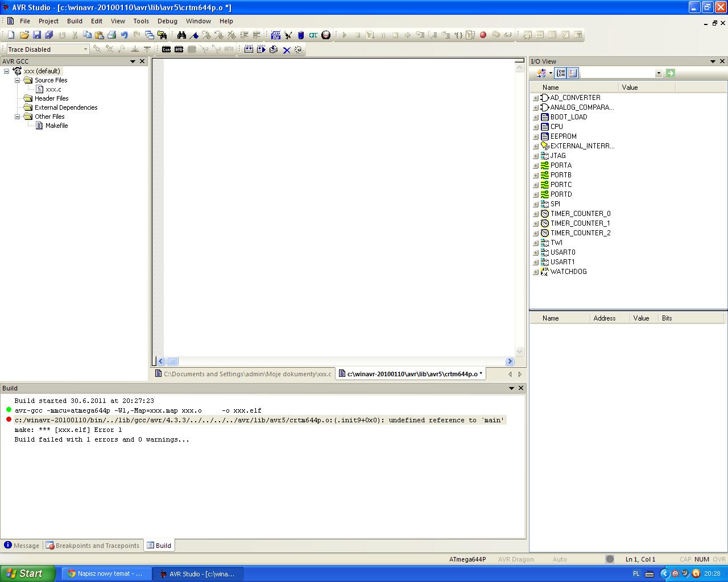This screenshot has width=728, height=582.
Task: Collapse the Source Files folder
Action: [x=18, y=81]
